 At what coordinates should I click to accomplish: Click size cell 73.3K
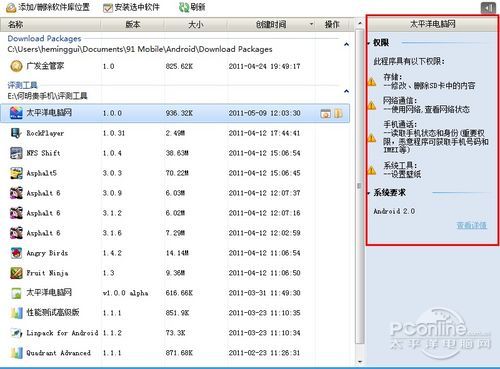pos(175,333)
